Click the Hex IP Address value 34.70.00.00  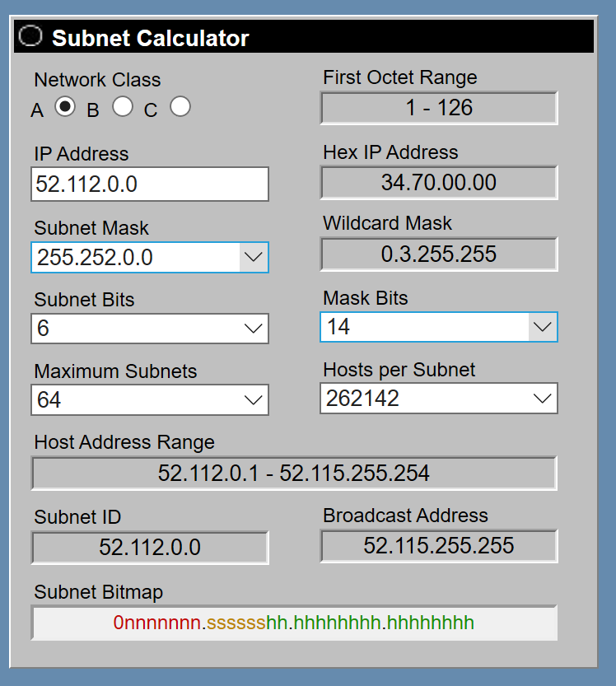click(439, 183)
